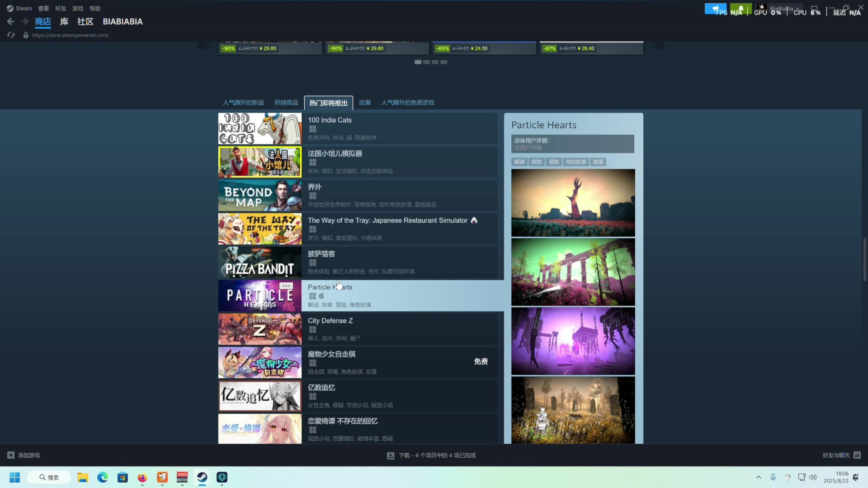Open network settings tray icon
868x488 pixels.
(802, 477)
